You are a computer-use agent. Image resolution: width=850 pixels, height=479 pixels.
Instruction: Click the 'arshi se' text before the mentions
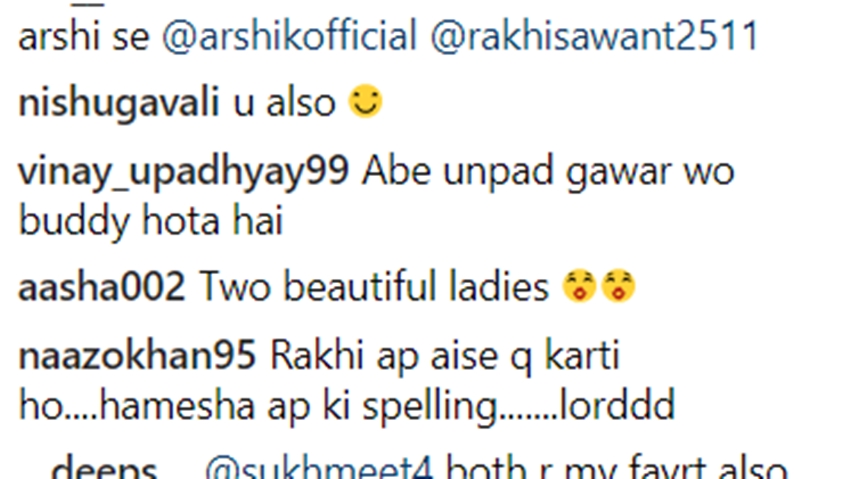[83, 37]
